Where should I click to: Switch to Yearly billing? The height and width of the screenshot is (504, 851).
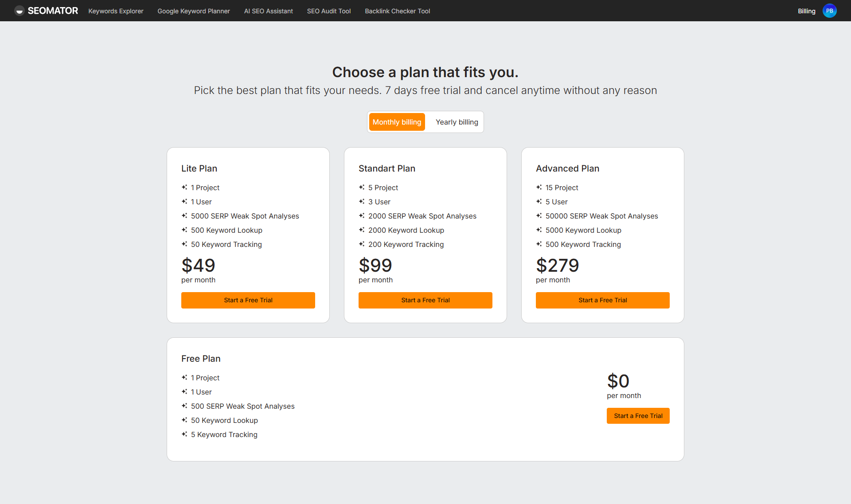(x=457, y=122)
